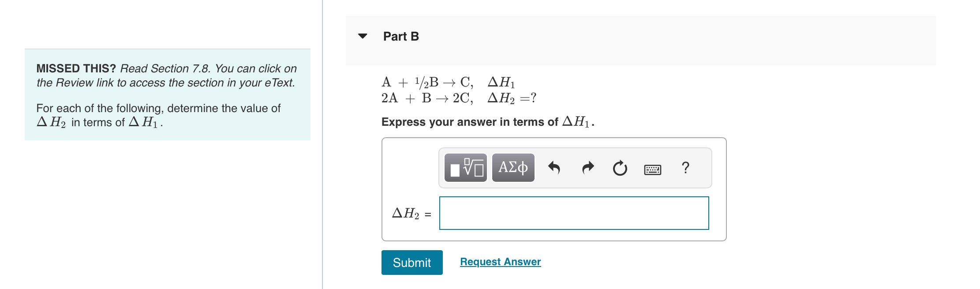Open equation editor help with the question mark
The width and height of the screenshot is (980, 289).
685,168
